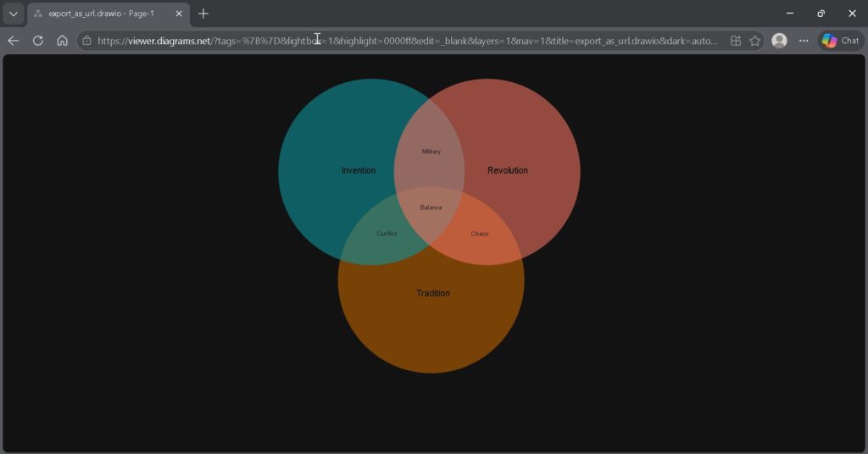Open the tab search chevron dropdown
Screen dimensions: 868x454
[x=14, y=14]
